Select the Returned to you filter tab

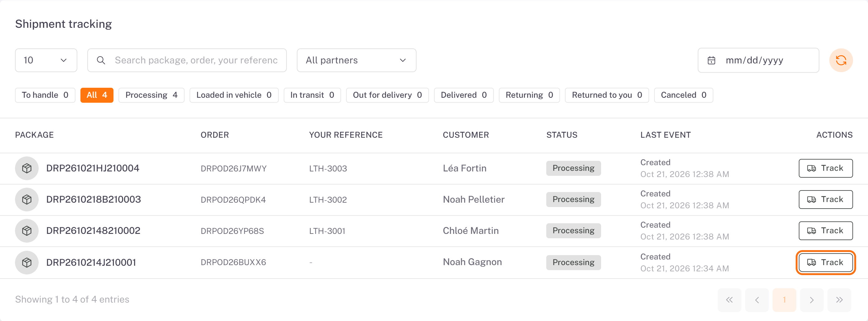pyautogui.click(x=607, y=95)
